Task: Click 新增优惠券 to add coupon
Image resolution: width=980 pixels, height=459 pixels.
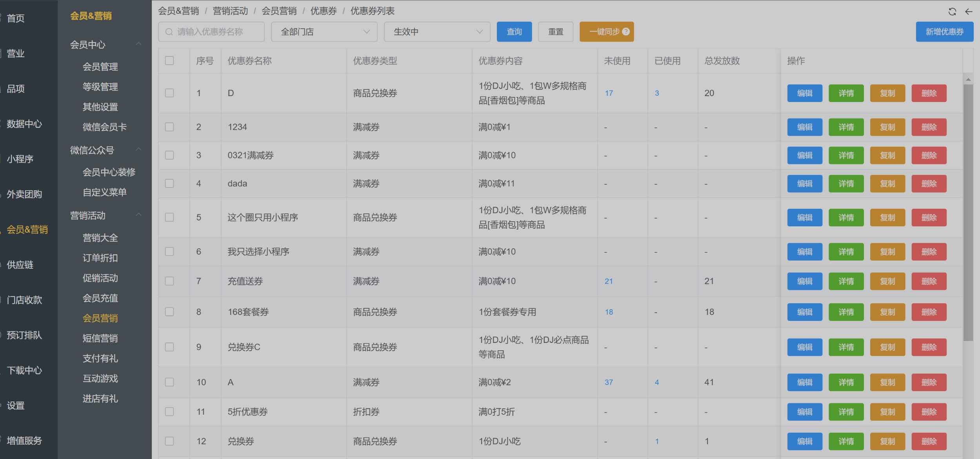Action: (x=945, y=32)
